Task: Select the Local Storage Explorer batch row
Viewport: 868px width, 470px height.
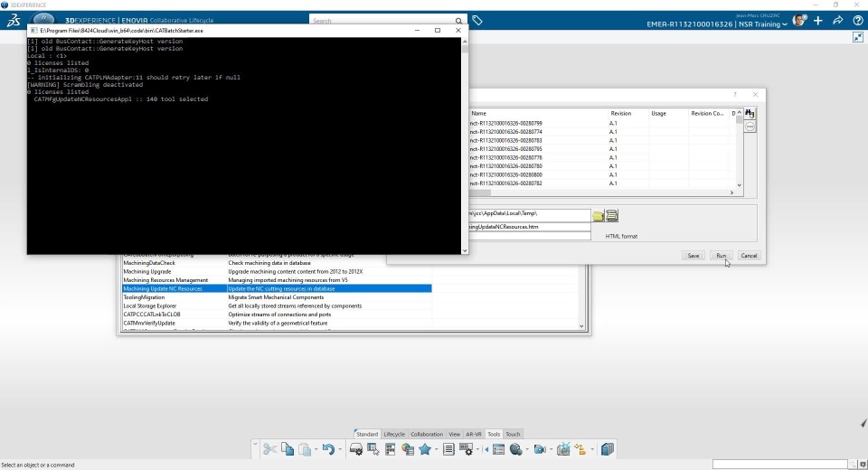Action: [x=277, y=305]
